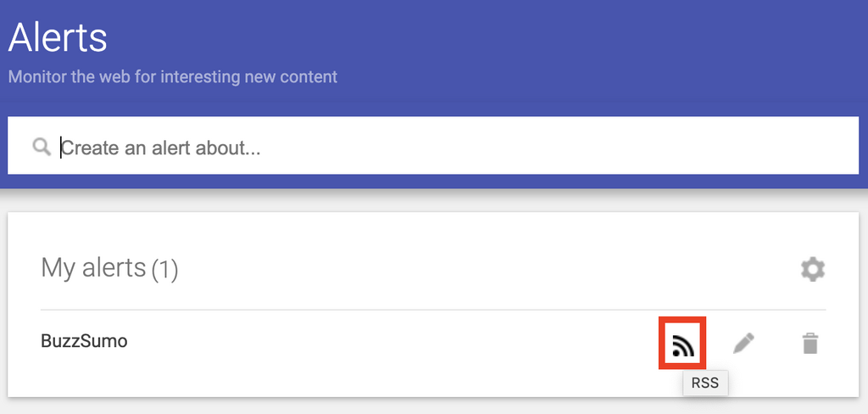Click the RSS tooltip label
The height and width of the screenshot is (414, 868).
coord(704,383)
